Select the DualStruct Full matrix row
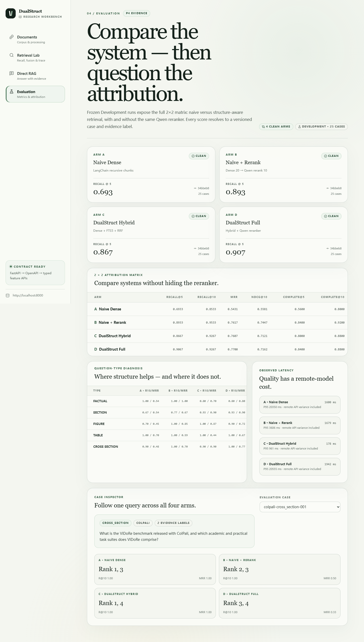This screenshot has width=364, height=642. [x=217, y=349]
